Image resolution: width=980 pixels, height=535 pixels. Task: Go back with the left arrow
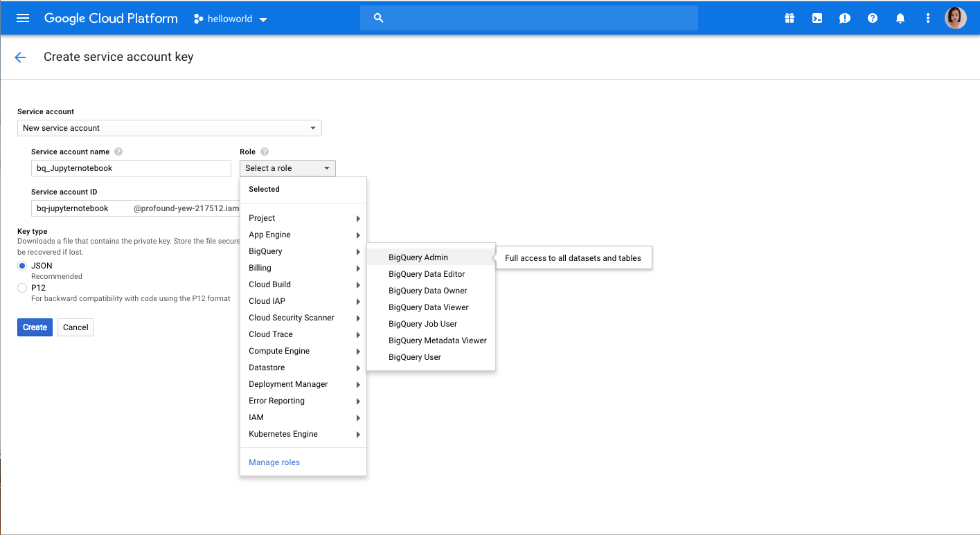[x=20, y=57]
